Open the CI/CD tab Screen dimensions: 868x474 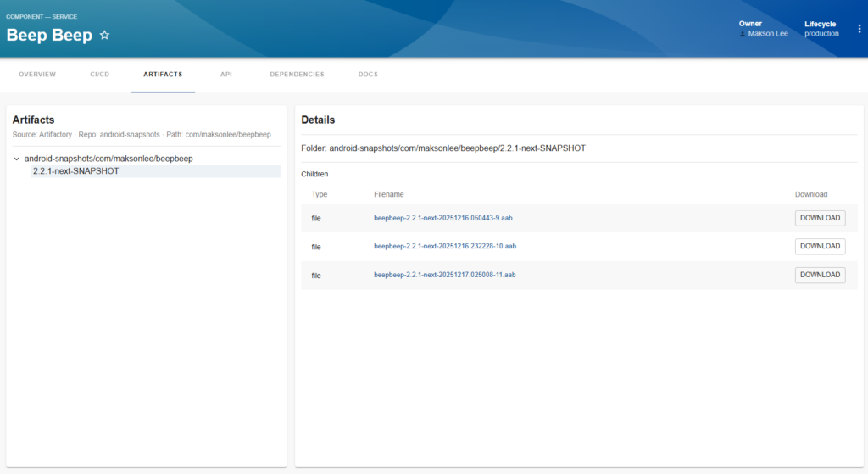100,75
